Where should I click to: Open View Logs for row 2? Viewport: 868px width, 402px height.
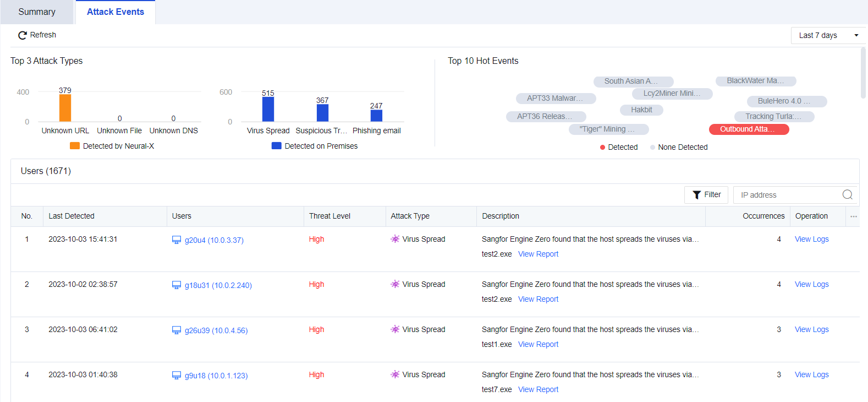pyautogui.click(x=811, y=284)
